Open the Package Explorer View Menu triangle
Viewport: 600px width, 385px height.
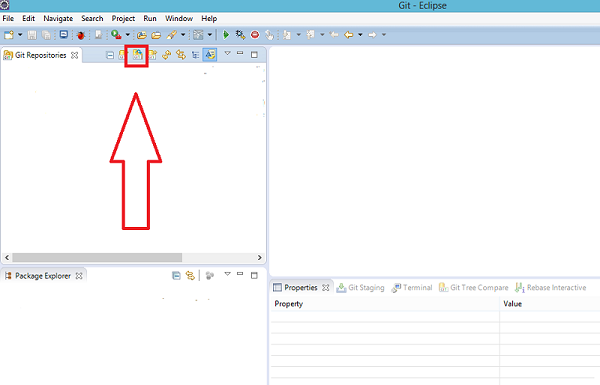click(x=227, y=274)
